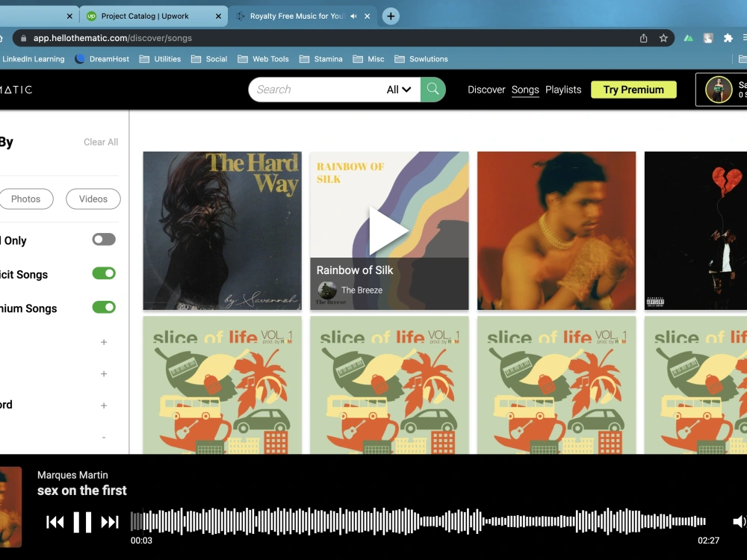Disable the Premium Songs toggle
The image size is (747, 560).
click(104, 307)
